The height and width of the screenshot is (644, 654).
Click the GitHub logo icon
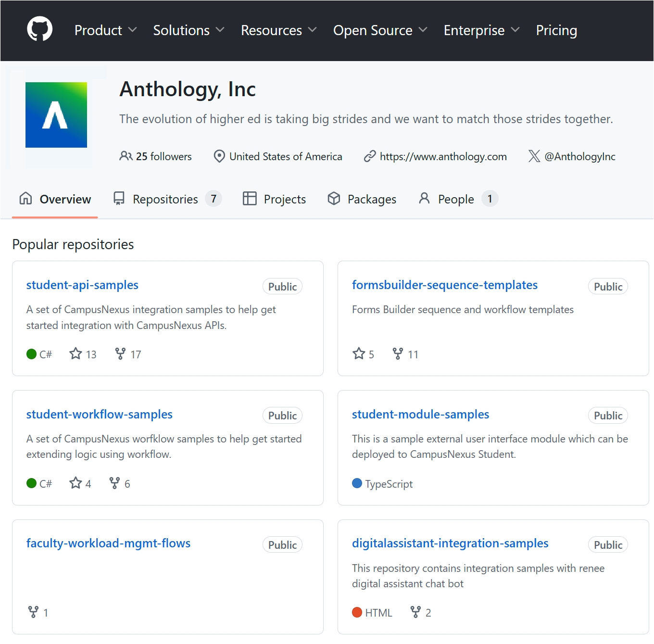(x=39, y=29)
